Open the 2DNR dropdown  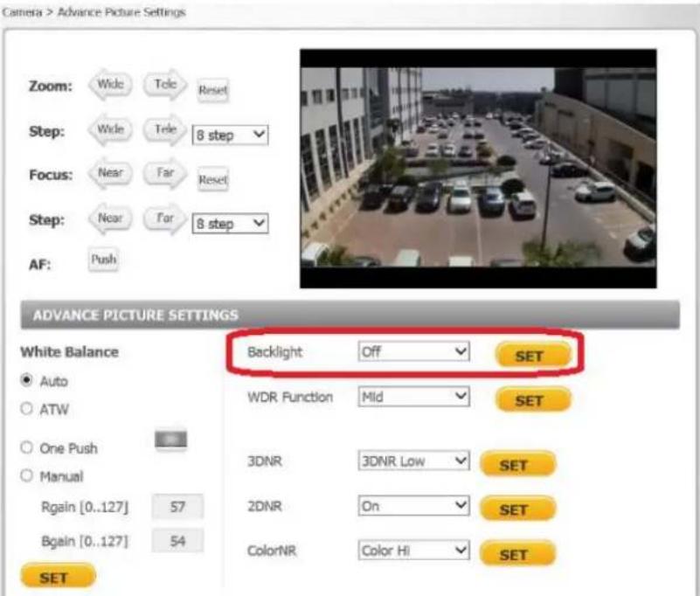413,506
